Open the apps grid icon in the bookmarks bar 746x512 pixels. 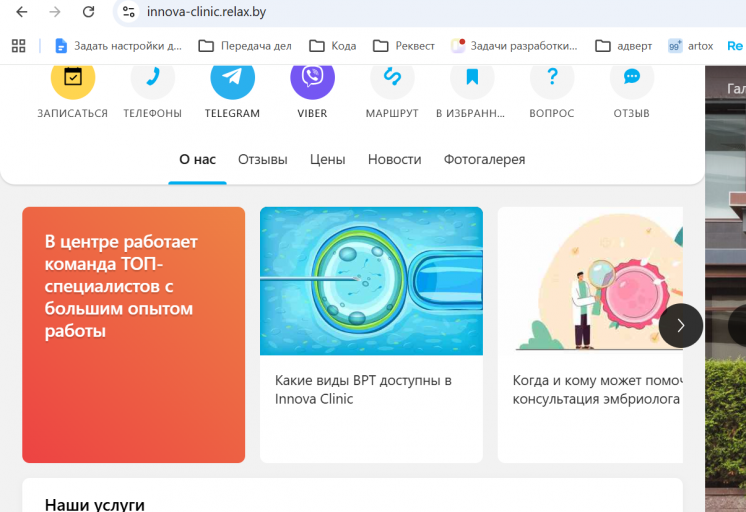19,46
